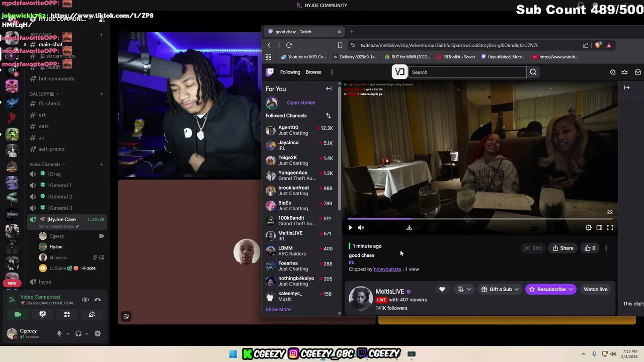Show more followed channels
This screenshot has width=644, height=362.
278,309
